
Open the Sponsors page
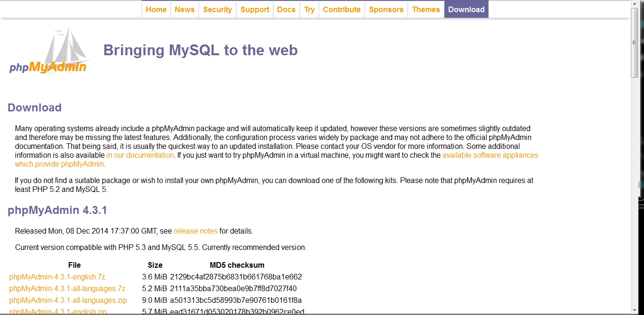pyautogui.click(x=386, y=9)
